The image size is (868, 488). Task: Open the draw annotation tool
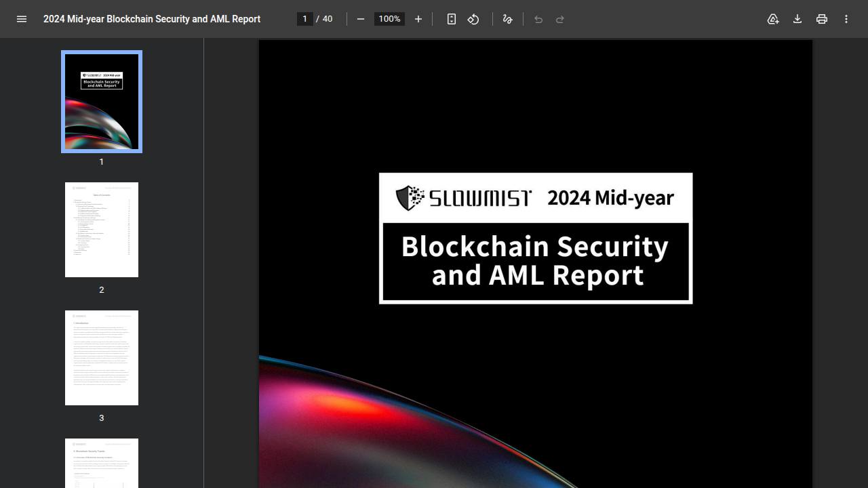coord(507,19)
